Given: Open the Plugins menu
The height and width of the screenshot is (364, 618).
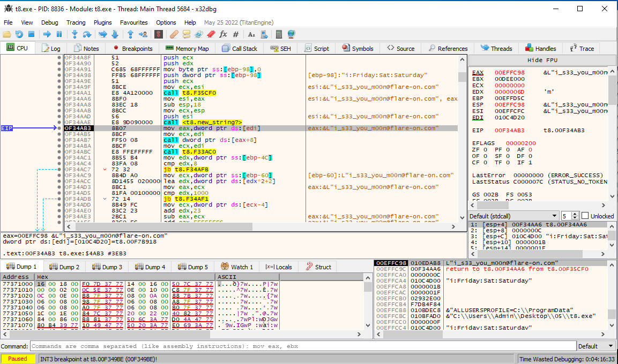Looking at the screenshot, I should [x=102, y=22].
